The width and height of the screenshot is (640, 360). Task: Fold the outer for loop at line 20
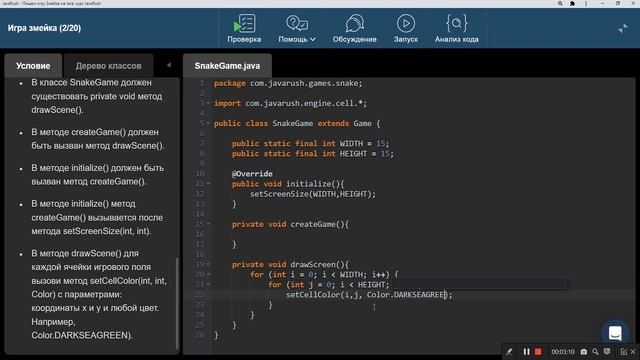(x=208, y=274)
